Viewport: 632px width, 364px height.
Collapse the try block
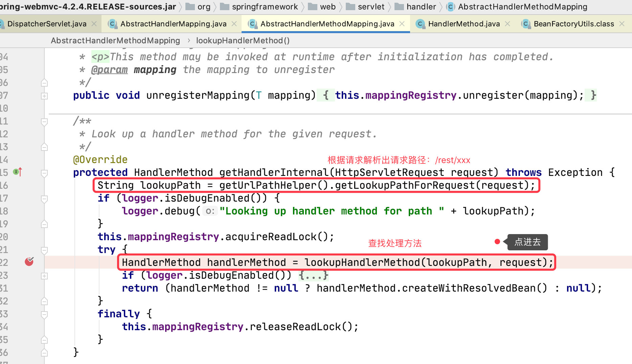pos(44,250)
